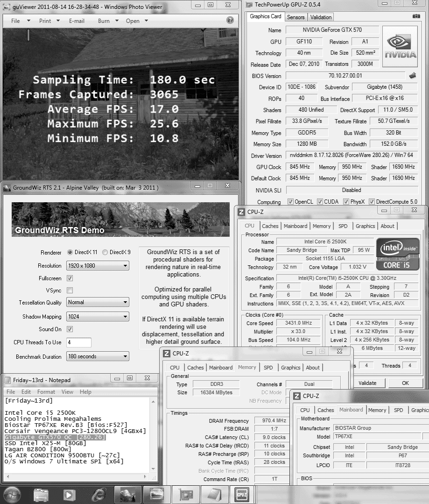The image size is (429, 504).
Task: Open the Windows Start orb
Action: pos(12,494)
